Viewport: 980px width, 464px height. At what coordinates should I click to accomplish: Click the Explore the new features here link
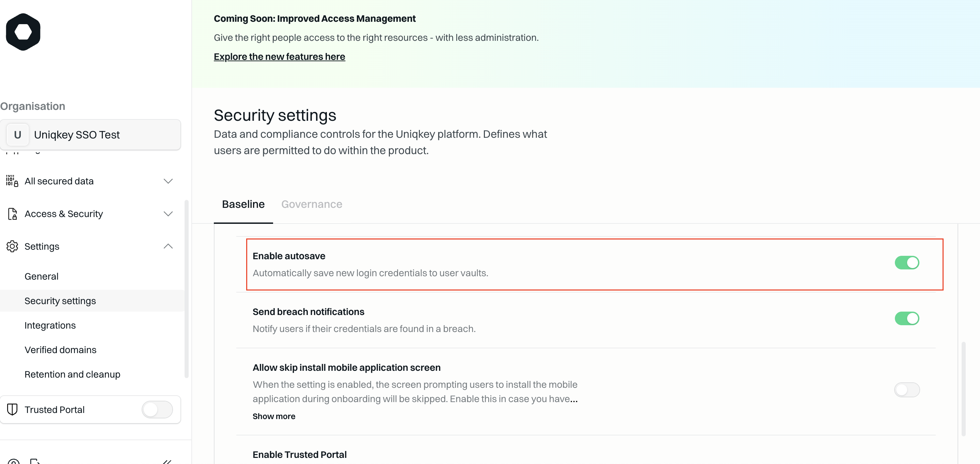pyautogui.click(x=279, y=56)
